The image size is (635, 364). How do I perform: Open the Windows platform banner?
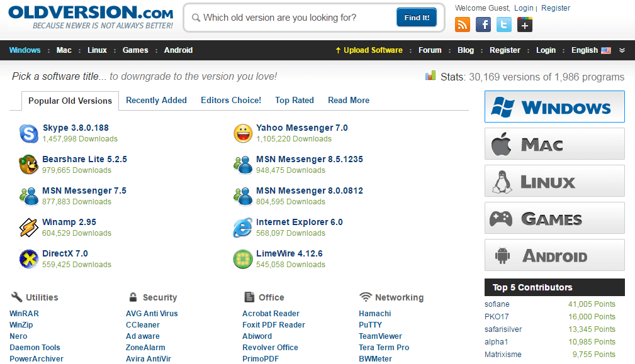point(555,107)
